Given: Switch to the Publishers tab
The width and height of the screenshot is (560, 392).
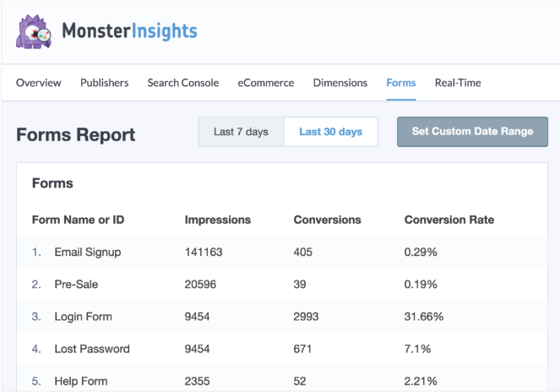Looking at the screenshot, I should click(104, 83).
